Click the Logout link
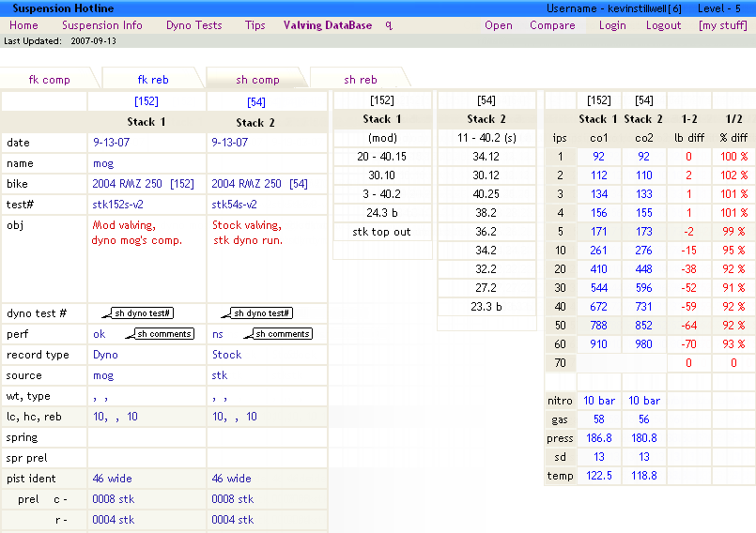This screenshot has width=756, height=533. [663, 25]
